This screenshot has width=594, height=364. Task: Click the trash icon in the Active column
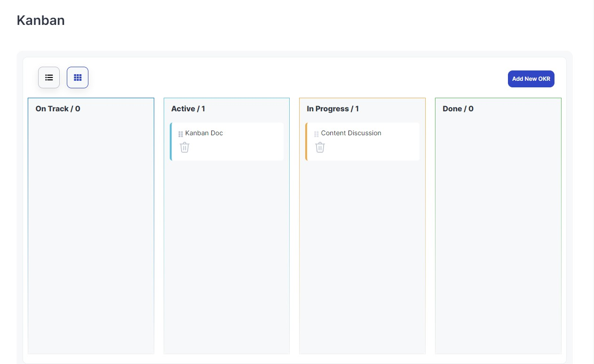coord(184,147)
